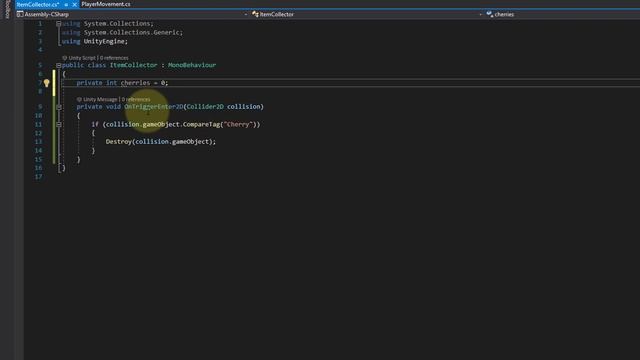Click the 'CompareTag' method call
The width and height of the screenshot is (640, 360).
pos(201,124)
